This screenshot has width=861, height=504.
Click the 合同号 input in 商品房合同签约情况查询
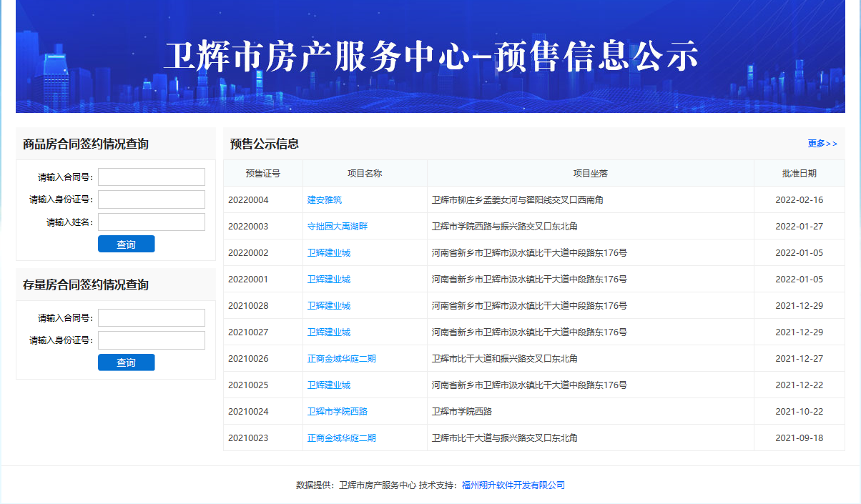152,177
